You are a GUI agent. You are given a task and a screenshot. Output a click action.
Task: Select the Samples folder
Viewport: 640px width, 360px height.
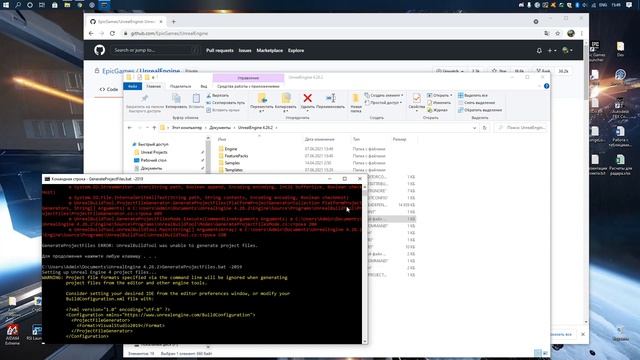232,163
